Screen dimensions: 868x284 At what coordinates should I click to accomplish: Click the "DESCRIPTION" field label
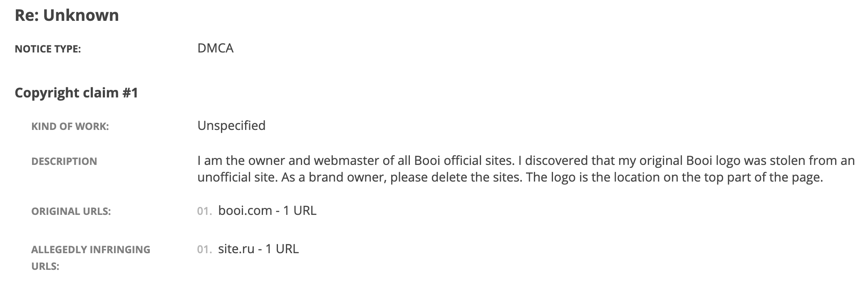[64, 162]
